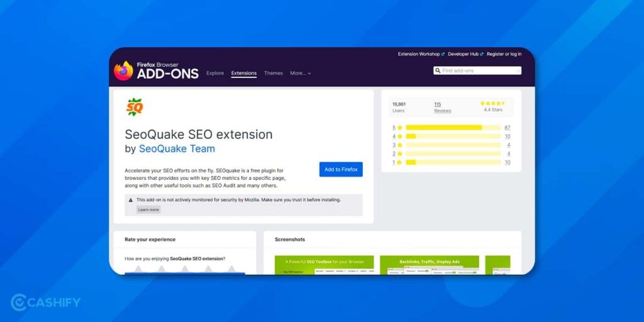This screenshot has width=644, height=322.
Task: Click the 4-star rating bar
Action: coord(453,136)
